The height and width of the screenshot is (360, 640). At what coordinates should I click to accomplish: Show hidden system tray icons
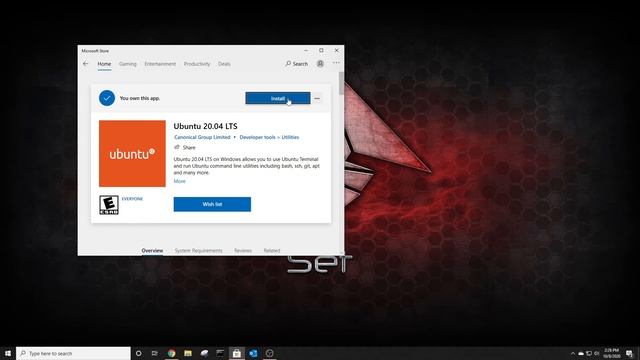pyautogui.click(x=573, y=353)
